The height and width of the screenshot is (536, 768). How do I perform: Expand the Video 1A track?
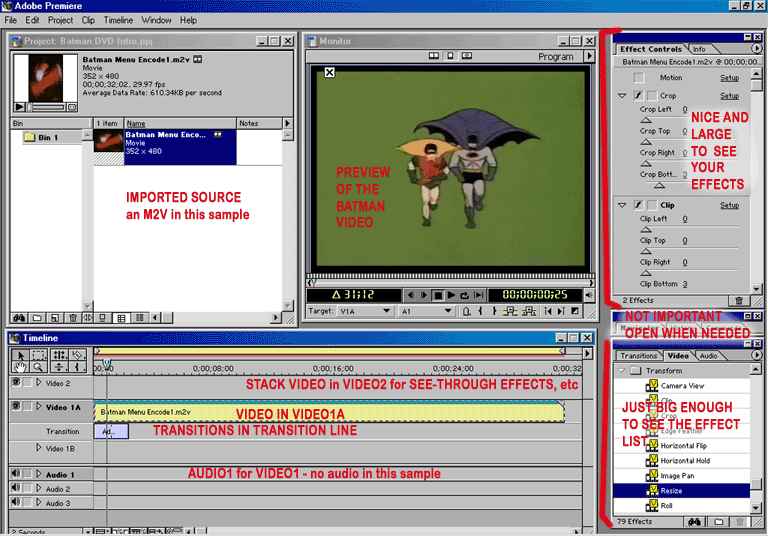click(x=39, y=406)
